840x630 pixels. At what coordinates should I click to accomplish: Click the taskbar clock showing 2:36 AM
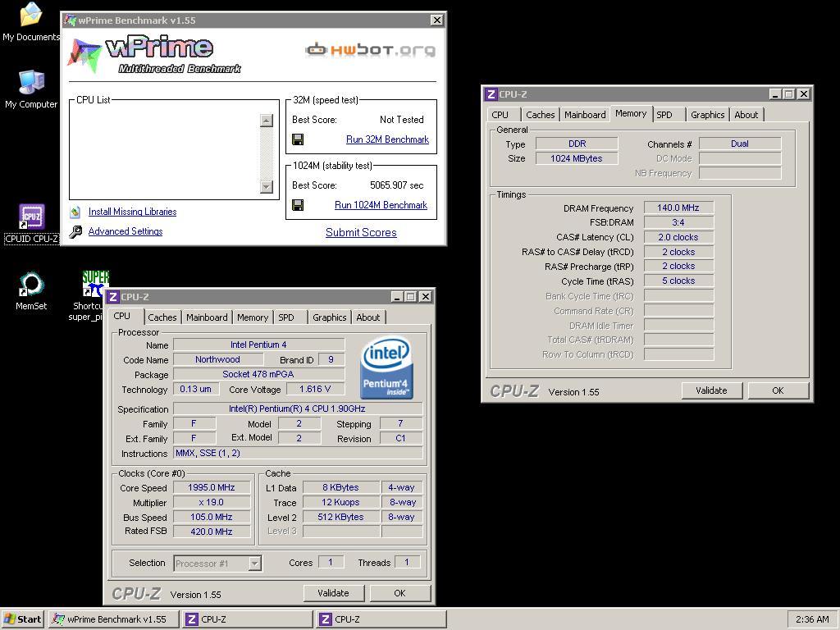click(812, 619)
